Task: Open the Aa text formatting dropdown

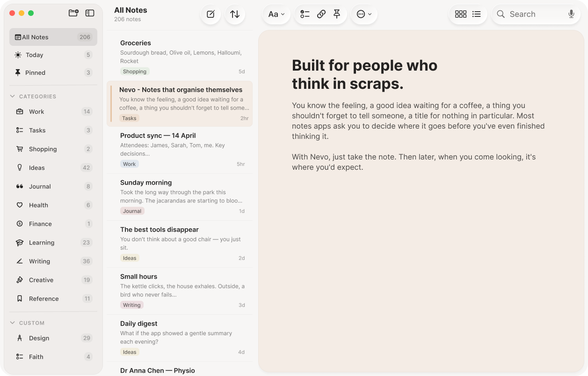Action: (x=276, y=14)
